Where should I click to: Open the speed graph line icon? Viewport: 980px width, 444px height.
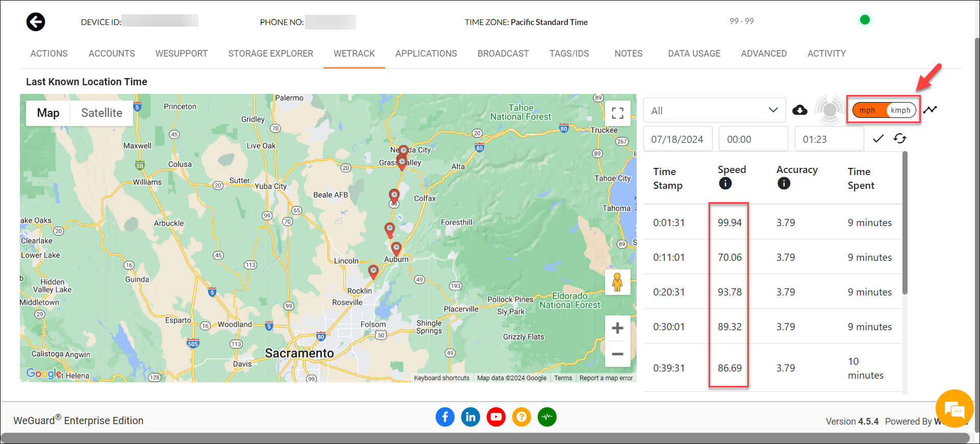tap(930, 110)
